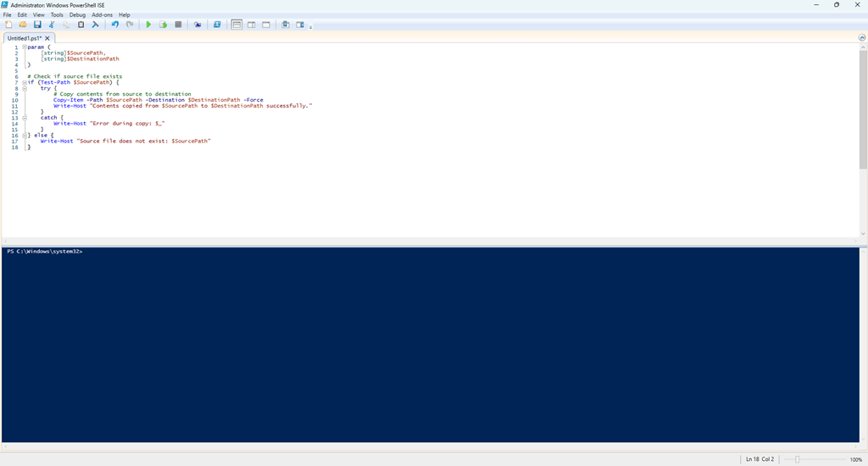This screenshot has width=868, height=466.
Task: Close the Untitled1.ps1 tab
Action: point(47,38)
